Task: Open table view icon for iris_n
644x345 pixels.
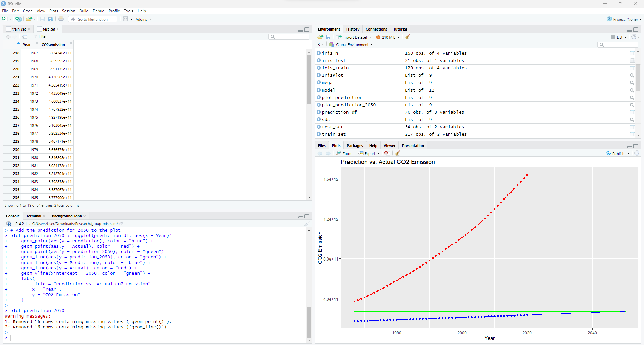Action: (632, 53)
